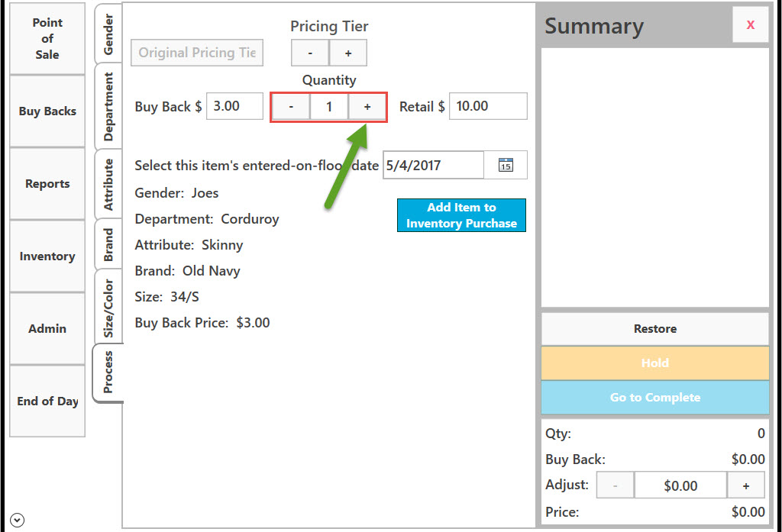The height and width of the screenshot is (532, 782).
Task: Click the Retail $ price field
Action: point(488,106)
